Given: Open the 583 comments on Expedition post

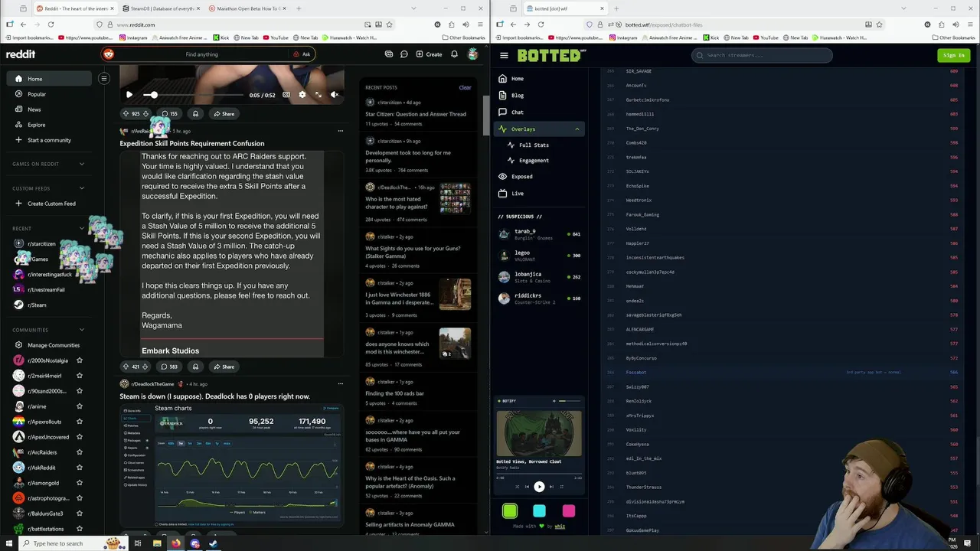Looking at the screenshot, I should pyautogui.click(x=169, y=367).
